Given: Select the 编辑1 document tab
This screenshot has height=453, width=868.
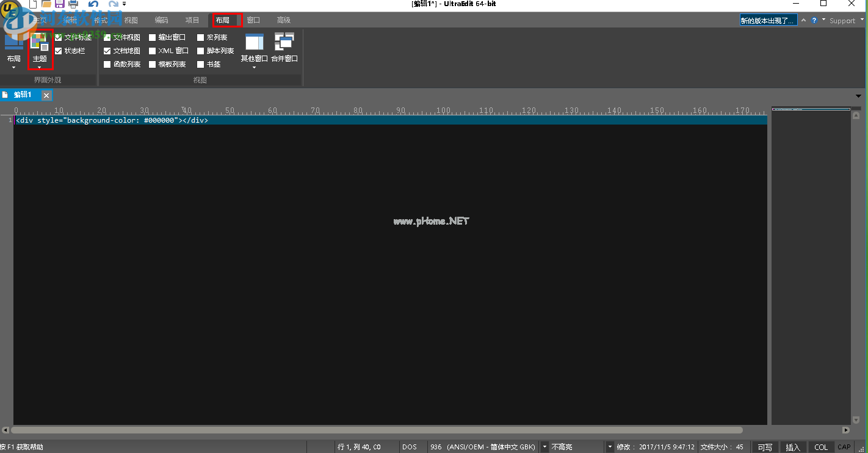Looking at the screenshot, I should [x=22, y=95].
